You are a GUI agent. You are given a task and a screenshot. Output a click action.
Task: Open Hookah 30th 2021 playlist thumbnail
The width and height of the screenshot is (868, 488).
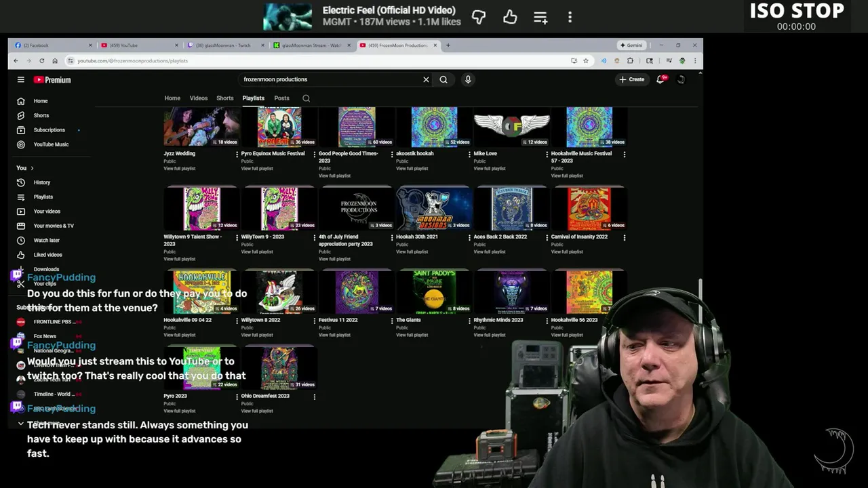coord(434,209)
